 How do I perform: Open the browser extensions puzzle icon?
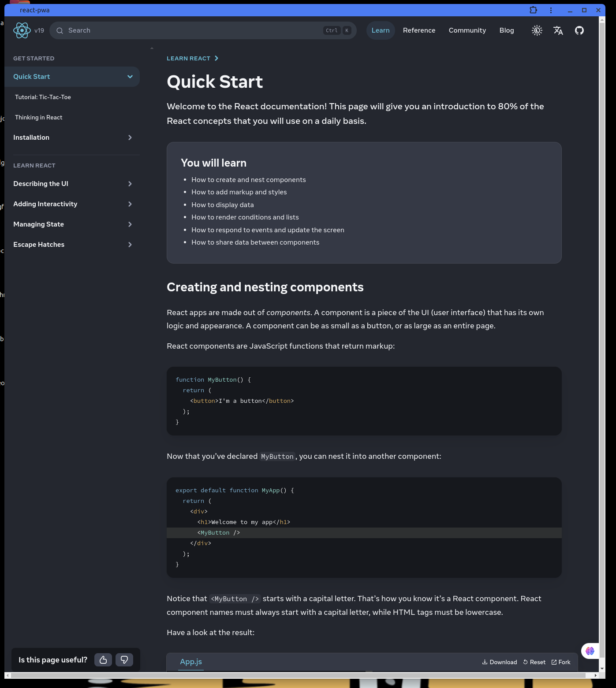pos(533,10)
